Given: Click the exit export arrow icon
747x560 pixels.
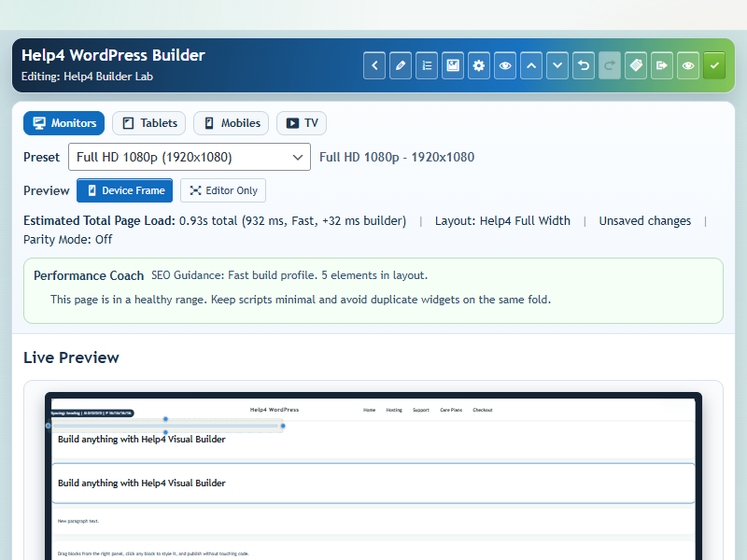Looking at the screenshot, I should pos(662,65).
